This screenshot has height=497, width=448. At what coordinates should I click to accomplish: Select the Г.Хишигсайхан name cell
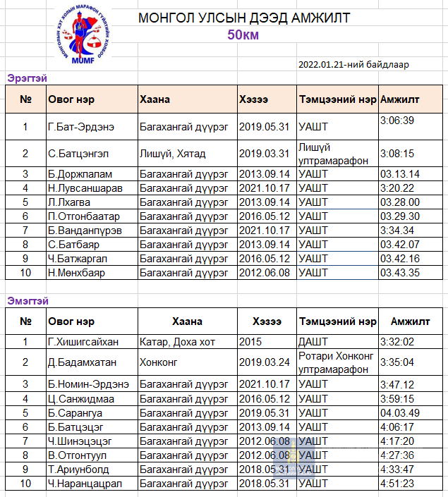click(83, 342)
